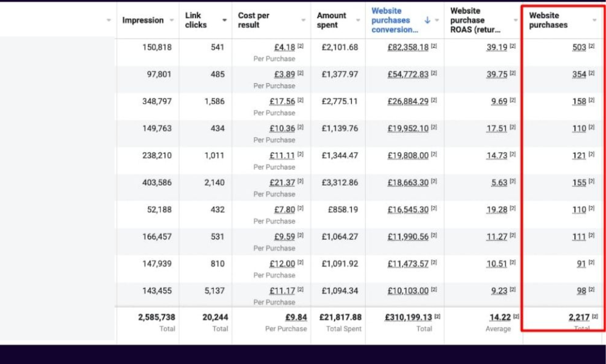Open the Amount spent column dropdown arrow
The width and height of the screenshot is (606, 364).
tap(358, 20)
